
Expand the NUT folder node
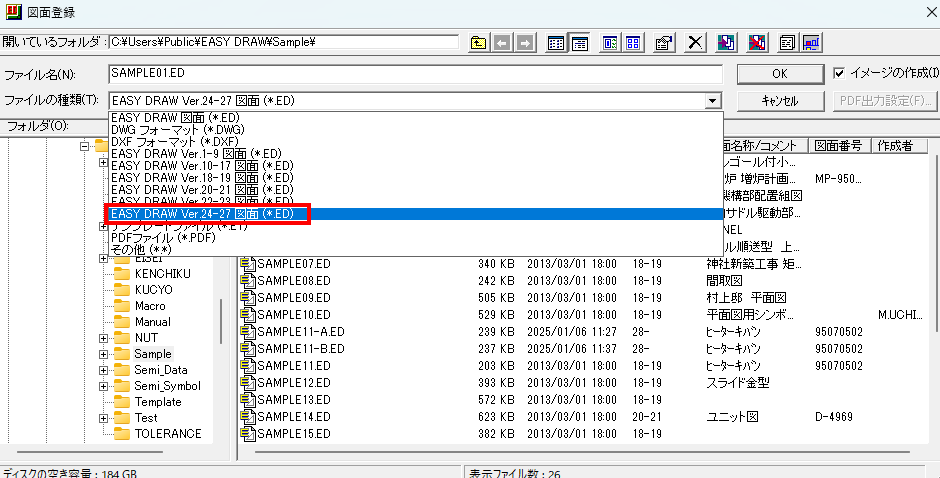coord(104,338)
